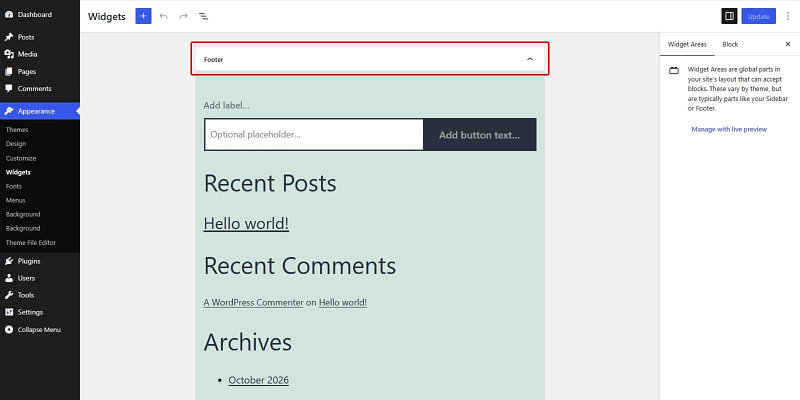Collapse the admin menu

pos(40,330)
